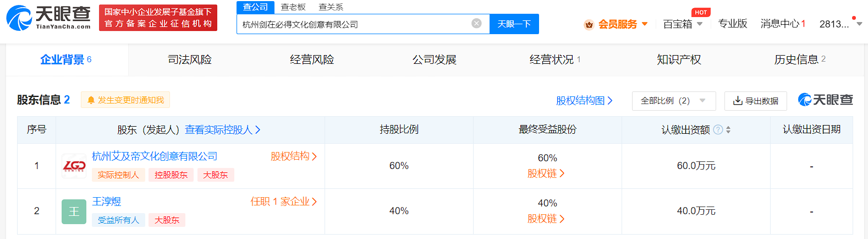
Task: Switch to the 查公司 search tab
Action: [x=255, y=7]
